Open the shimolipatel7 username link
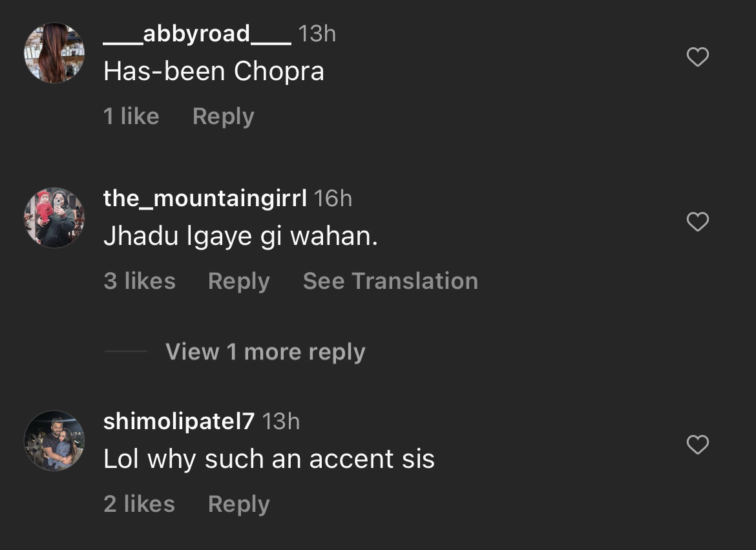The width and height of the screenshot is (756, 550). [x=179, y=421]
